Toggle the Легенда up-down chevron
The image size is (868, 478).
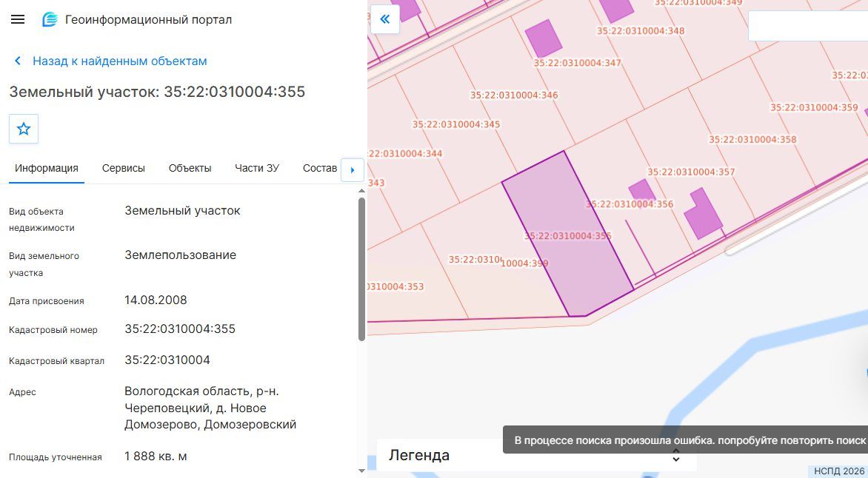pyautogui.click(x=676, y=455)
